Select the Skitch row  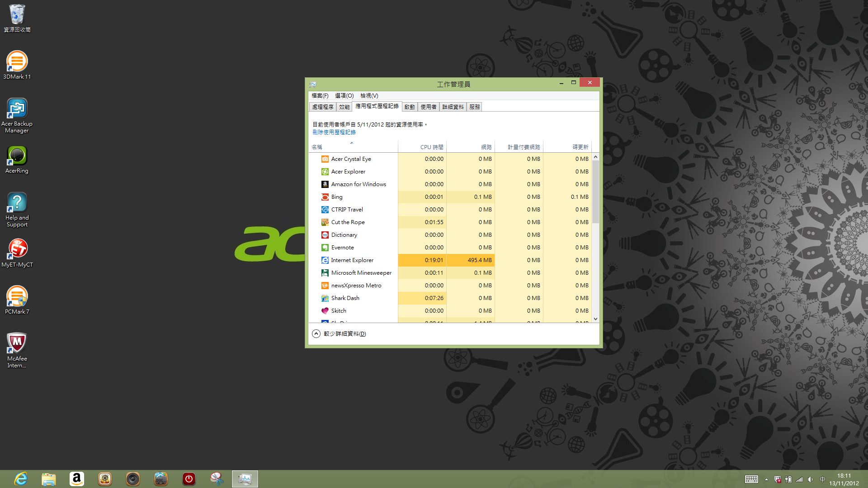click(x=450, y=311)
